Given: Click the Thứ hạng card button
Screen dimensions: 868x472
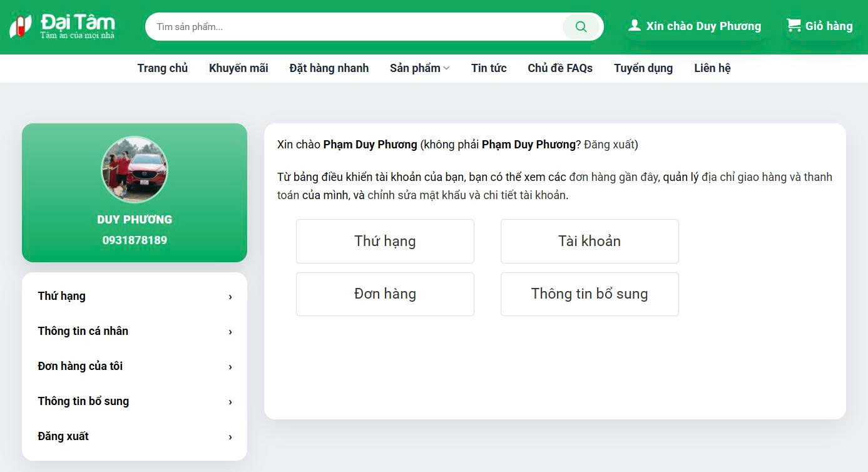Looking at the screenshot, I should (x=385, y=241).
